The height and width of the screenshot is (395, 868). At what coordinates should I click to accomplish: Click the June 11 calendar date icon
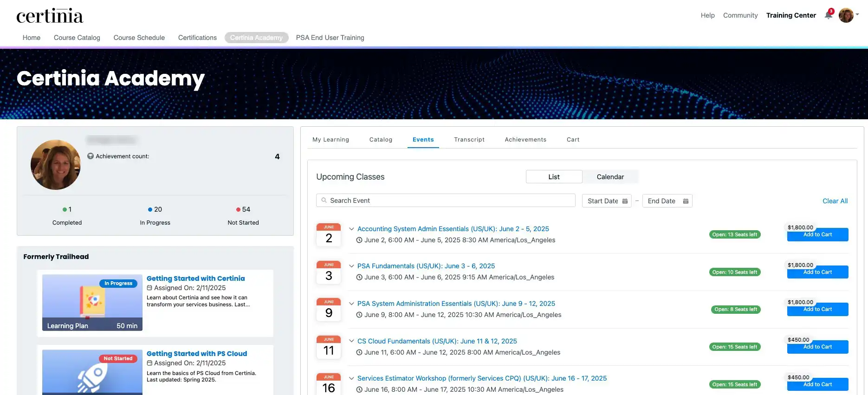329,347
